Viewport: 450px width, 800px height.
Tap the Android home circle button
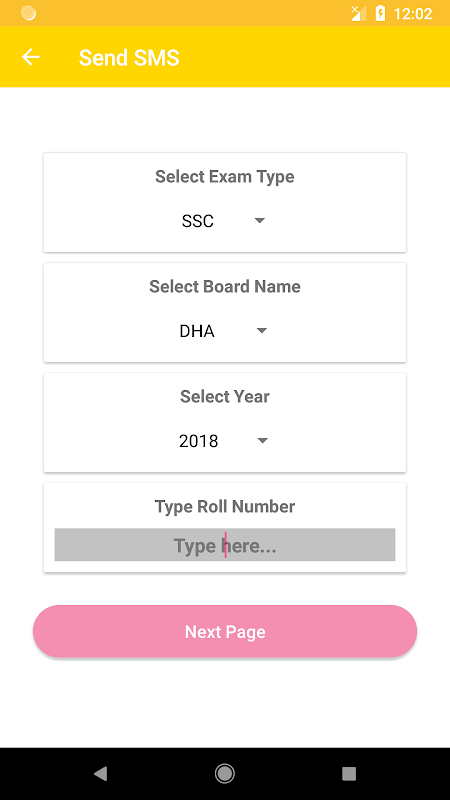tap(224, 774)
